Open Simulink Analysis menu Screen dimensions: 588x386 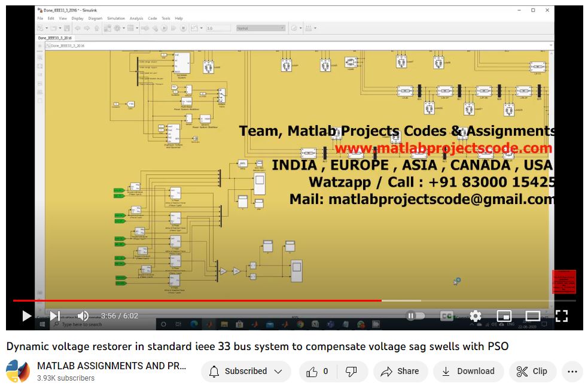coord(136,18)
